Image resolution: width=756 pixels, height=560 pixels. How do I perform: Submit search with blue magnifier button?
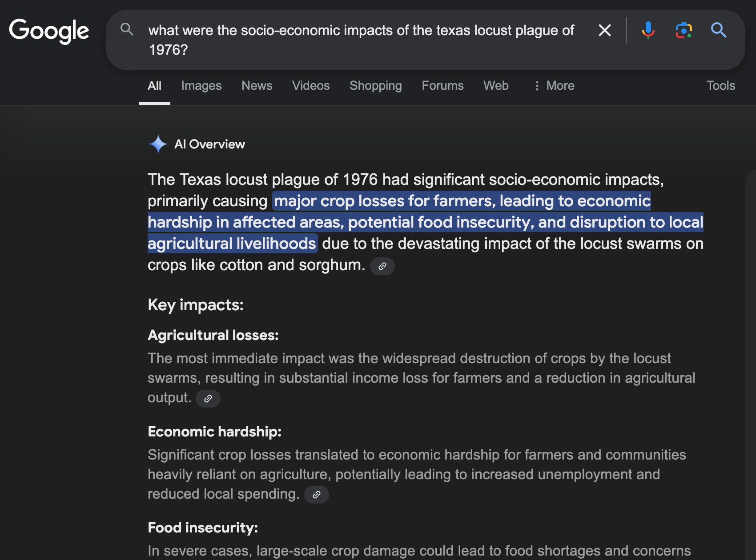(719, 30)
